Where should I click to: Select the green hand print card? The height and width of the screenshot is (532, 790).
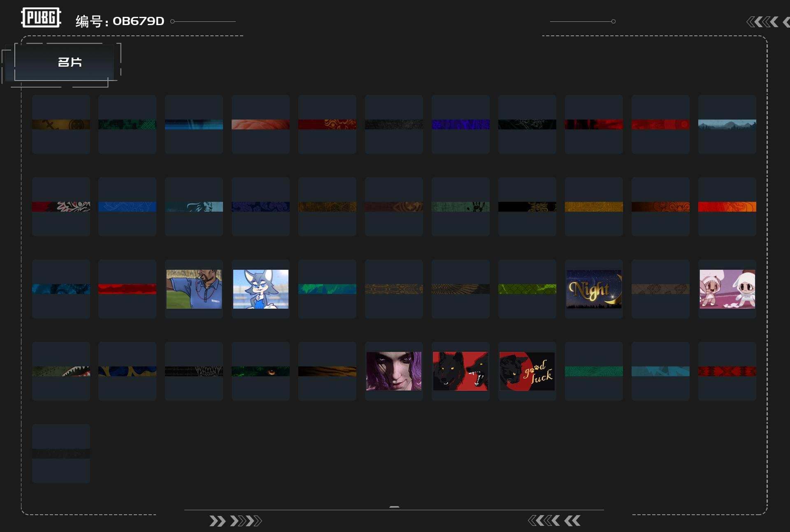pyautogui.click(x=460, y=207)
